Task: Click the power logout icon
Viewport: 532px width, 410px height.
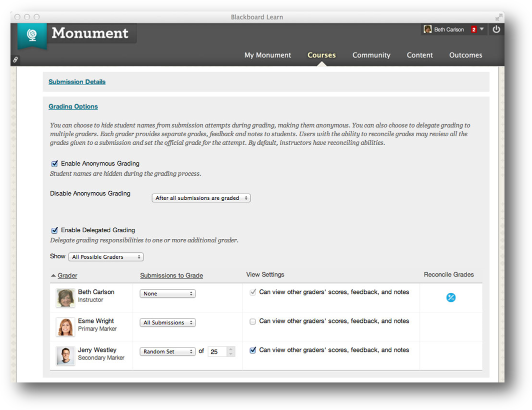Action: tap(496, 29)
